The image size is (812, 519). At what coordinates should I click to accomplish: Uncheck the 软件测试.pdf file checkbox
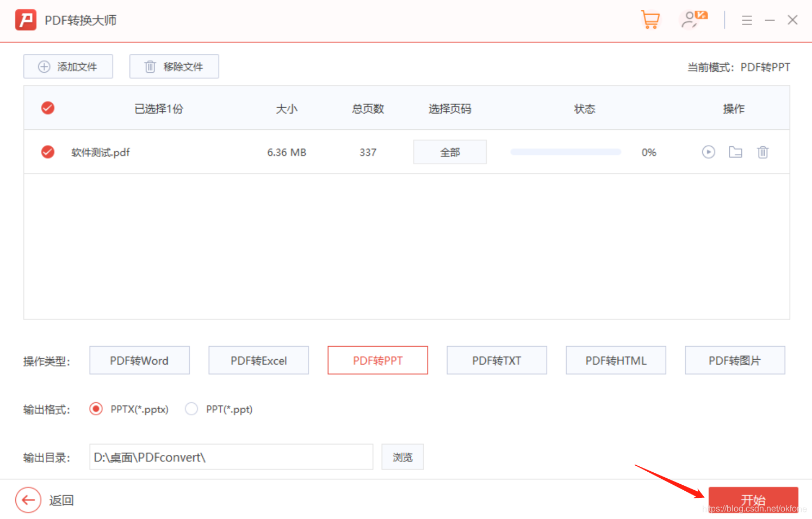click(x=48, y=152)
